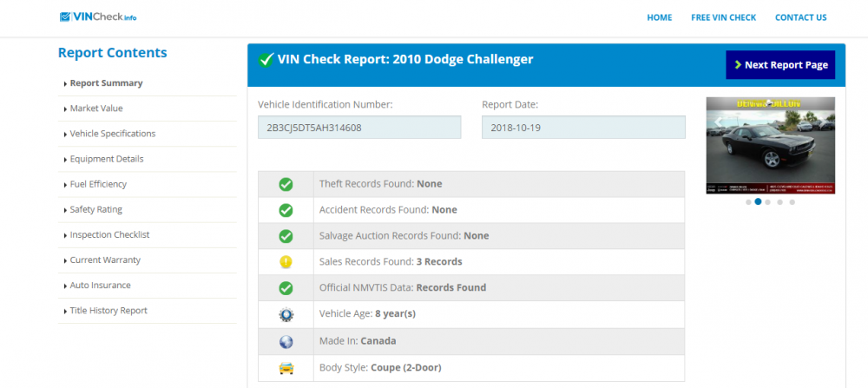
Task: Click the yellow warning icon for Sales Records
Action: point(286,262)
